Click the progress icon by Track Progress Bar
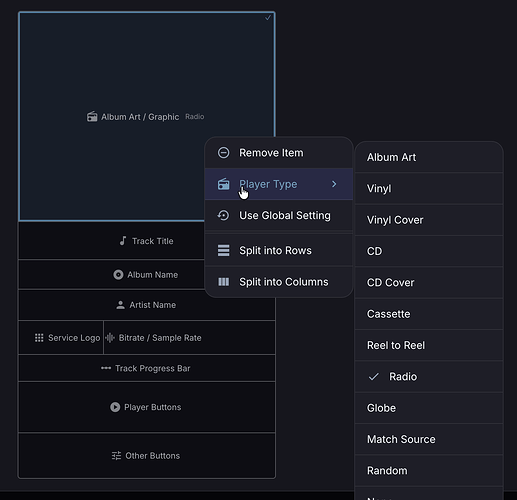Screen dimensions: 517x500 (106, 368)
